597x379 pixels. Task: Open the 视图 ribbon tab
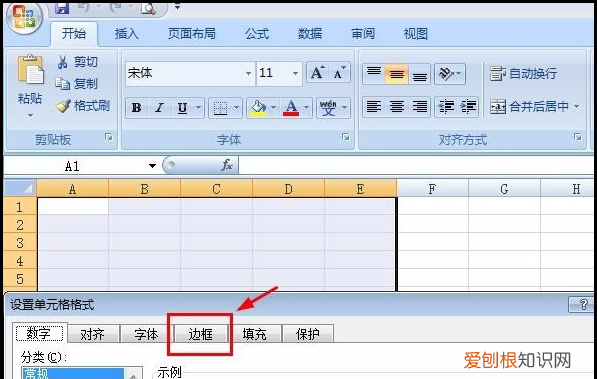pos(415,34)
